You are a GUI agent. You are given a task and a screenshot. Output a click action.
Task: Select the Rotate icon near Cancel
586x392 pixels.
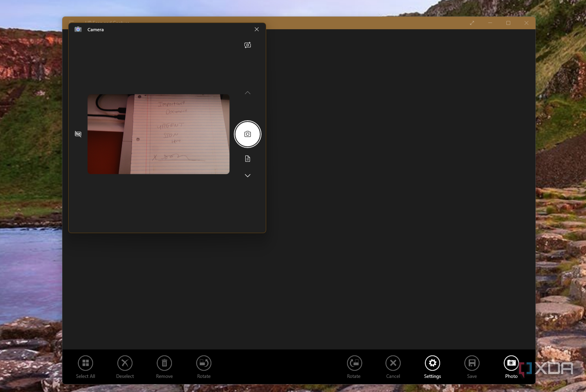(354, 363)
